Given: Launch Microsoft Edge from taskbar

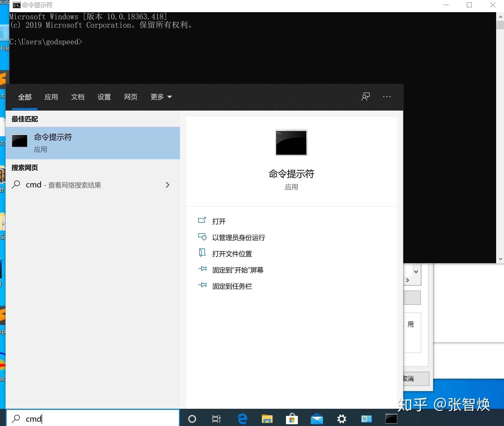Looking at the screenshot, I should [x=242, y=419].
